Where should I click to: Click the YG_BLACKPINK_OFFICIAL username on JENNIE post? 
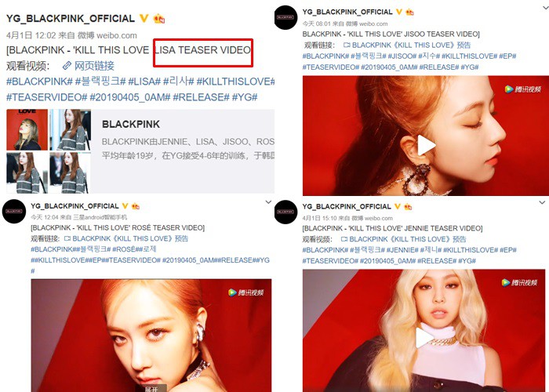tap(347, 206)
